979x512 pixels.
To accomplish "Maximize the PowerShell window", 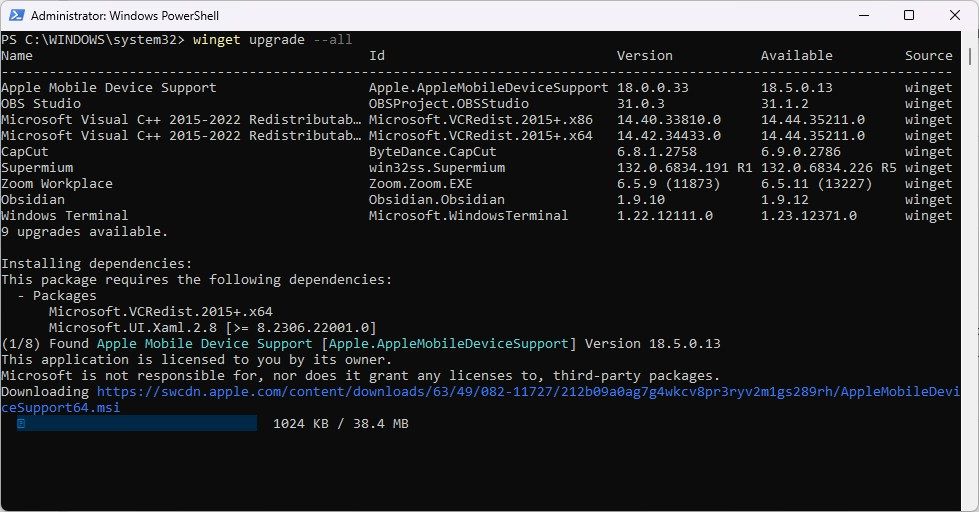I will (x=908, y=16).
